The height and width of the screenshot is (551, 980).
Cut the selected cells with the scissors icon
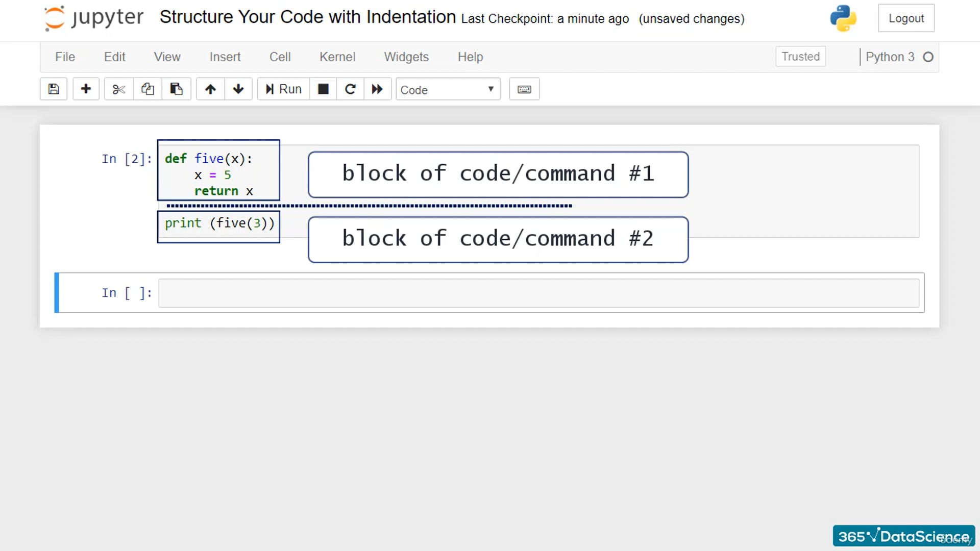coord(119,89)
